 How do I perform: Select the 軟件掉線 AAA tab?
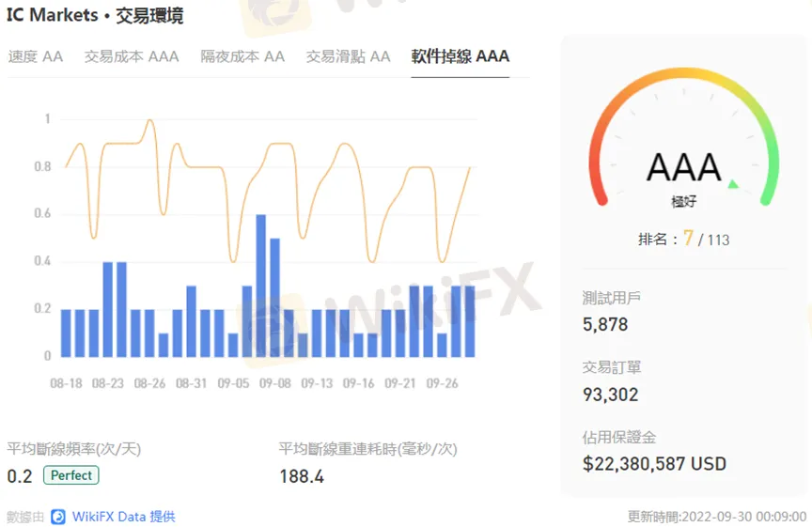click(x=461, y=56)
